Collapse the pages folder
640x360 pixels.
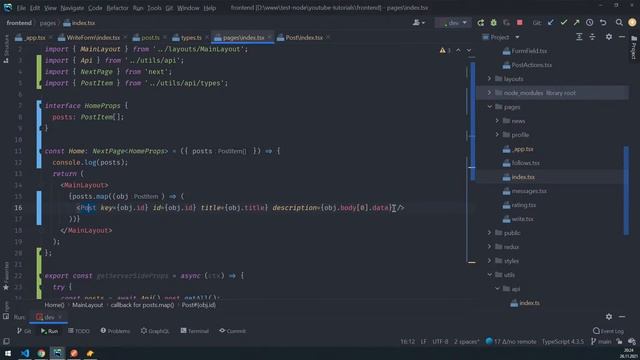click(x=489, y=107)
